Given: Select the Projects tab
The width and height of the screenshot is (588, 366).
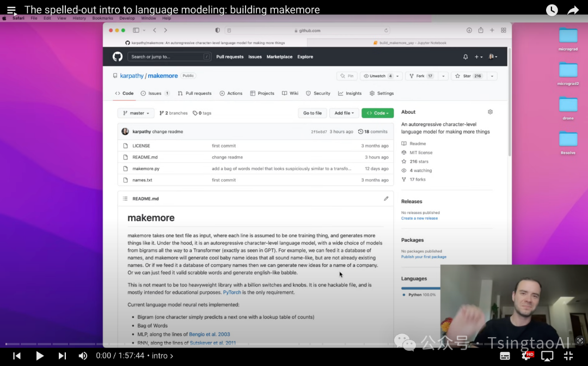Looking at the screenshot, I should tap(262, 93).
